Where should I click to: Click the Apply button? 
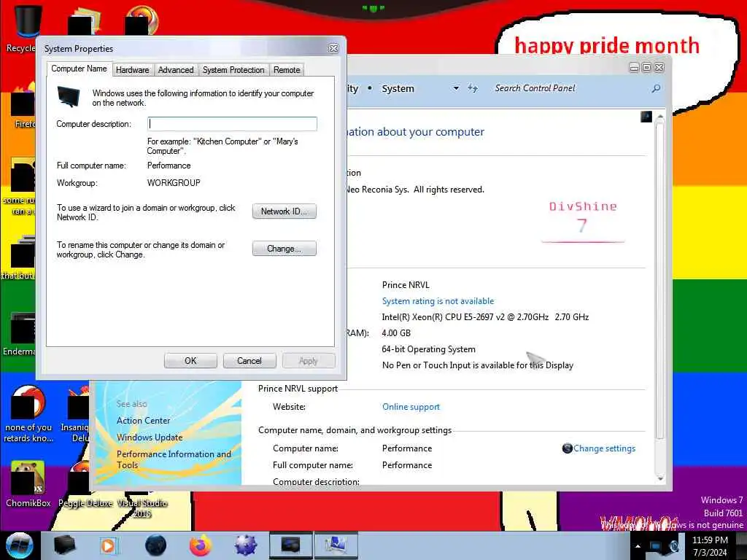coord(309,361)
